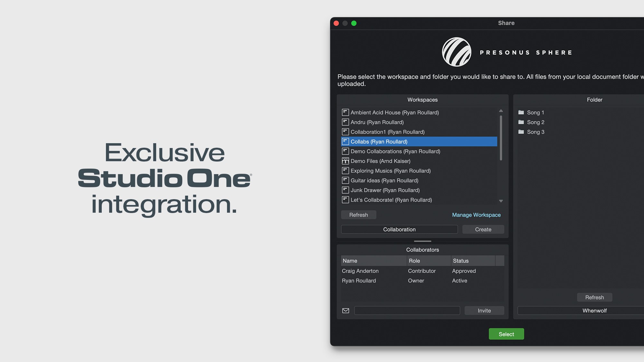
Task: Click the Collaboration tab button
Action: pyautogui.click(x=399, y=229)
